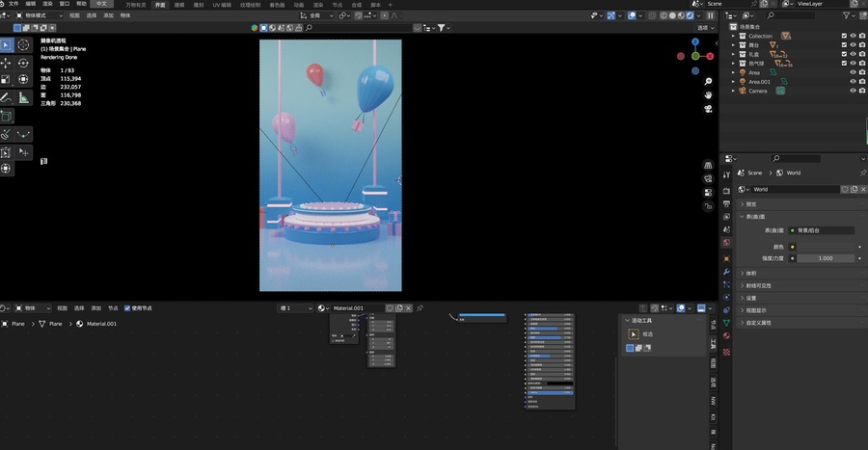Viewport: 868px width, 450px height.
Task: Adjust the 强度/力度 1.000 slider
Action: pos(826,258)
